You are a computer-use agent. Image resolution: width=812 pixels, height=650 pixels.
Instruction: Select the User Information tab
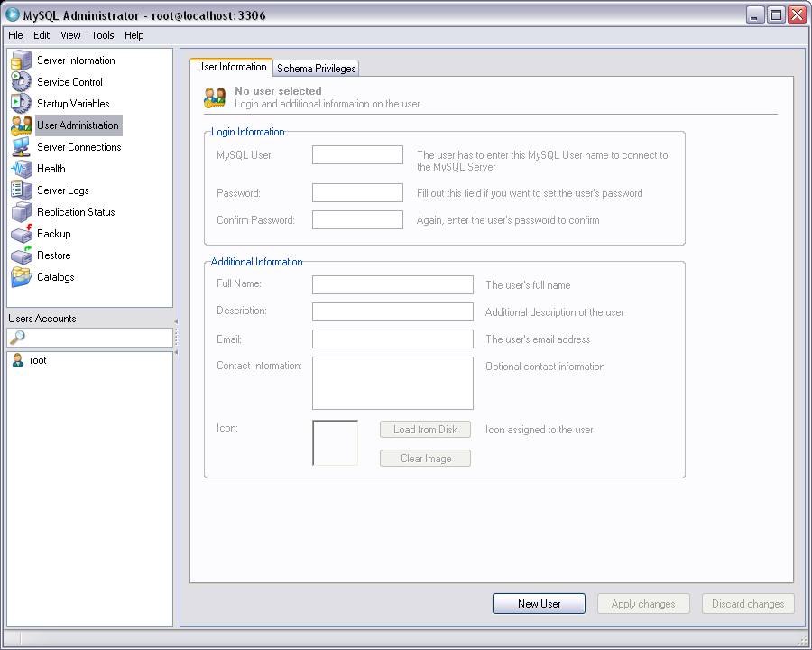(232, 67)
